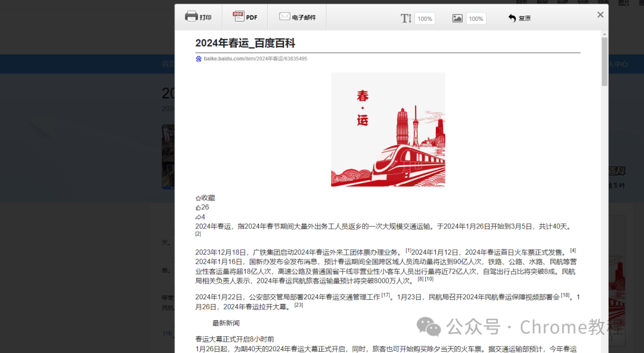The height and width of the screenshot is (353, 644).
Task: Undo changes with the 复原 button
Action: click(x=519, y=18)
